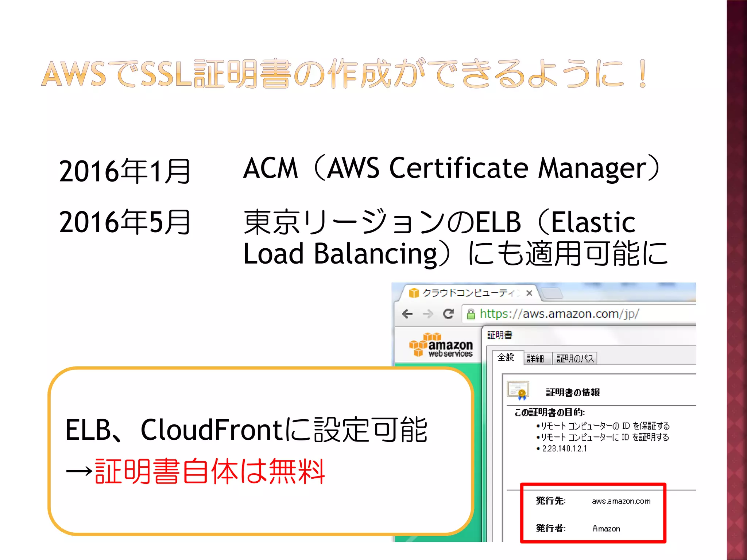Reload the page with refresh icon
Viewport: 747px width, 560px height.
[x=448, y=314]
